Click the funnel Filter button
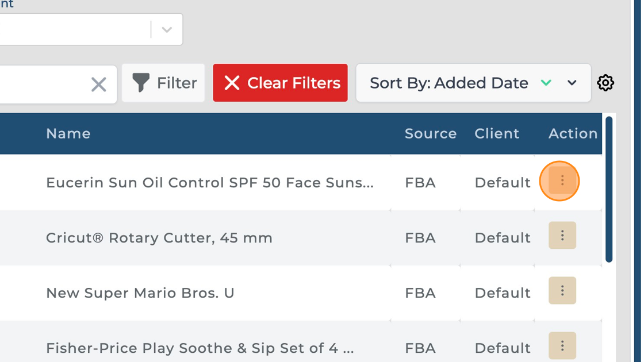 (164, 83)
